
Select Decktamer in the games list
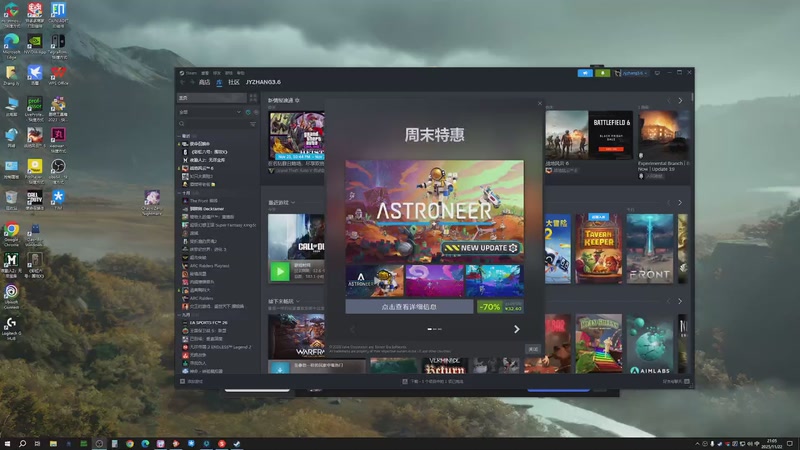206,209
